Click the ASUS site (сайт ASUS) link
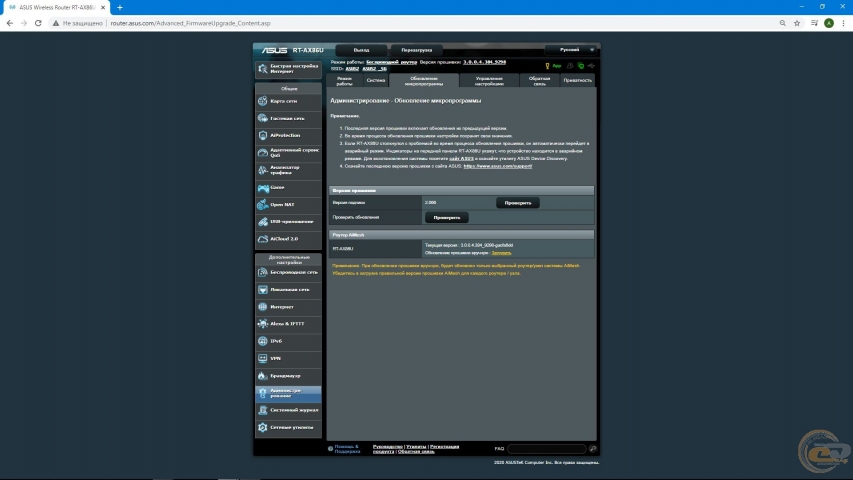Image resolution: width=853 pixels, height=480 pixels. (461, 158)
